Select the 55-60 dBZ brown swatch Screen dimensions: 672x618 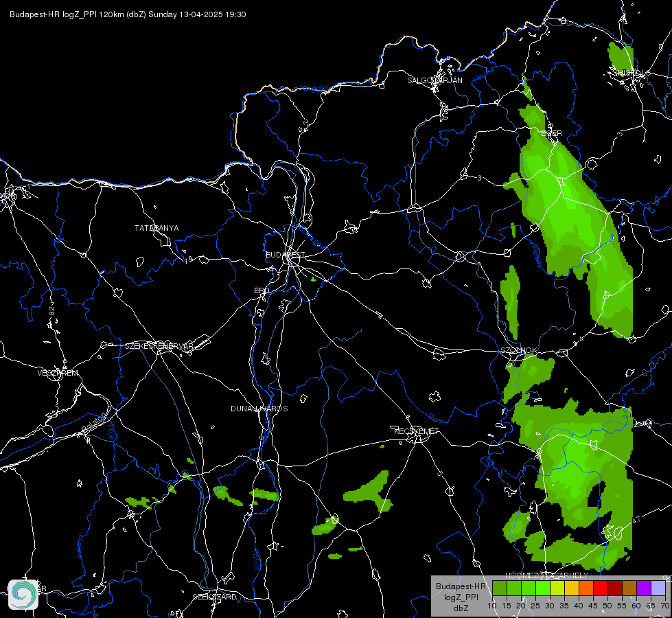coord(629,588)
